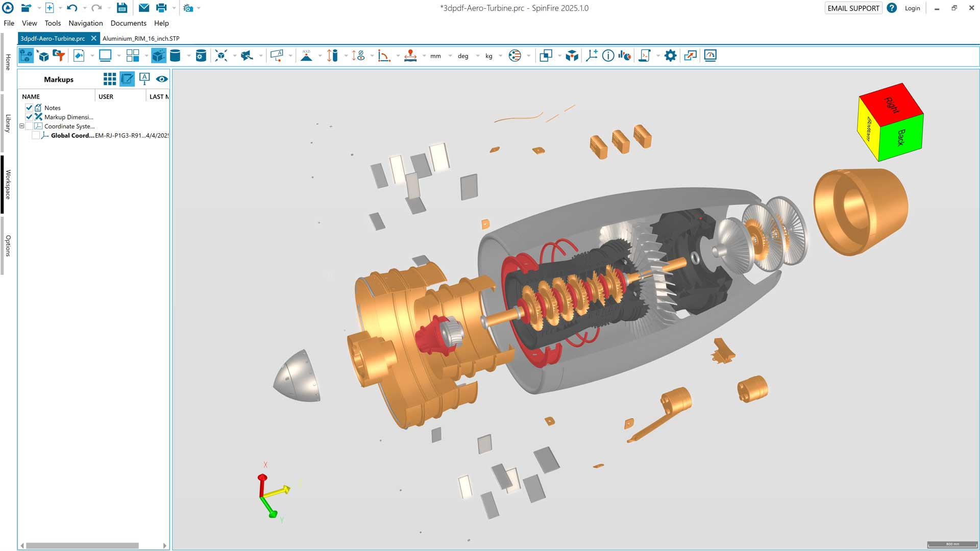
Task: Collapse the Coordinate Systems tree node
Action: point(22,126)
